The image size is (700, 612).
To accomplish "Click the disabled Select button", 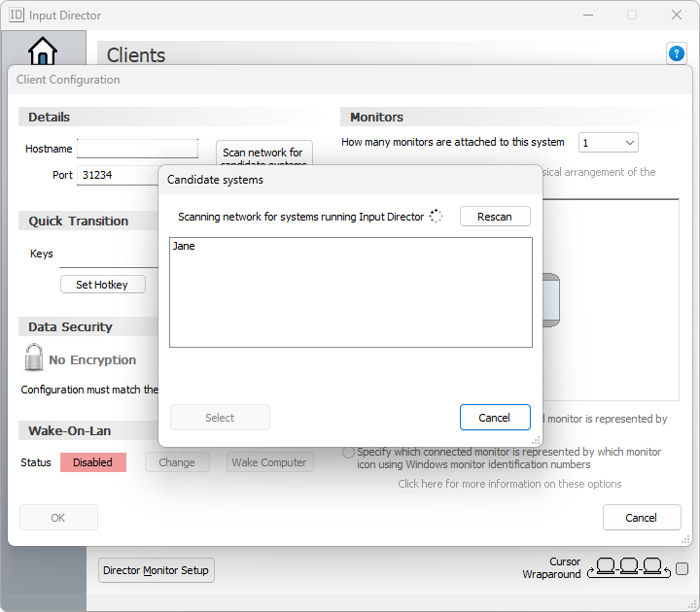I will [x=220, y=418].
